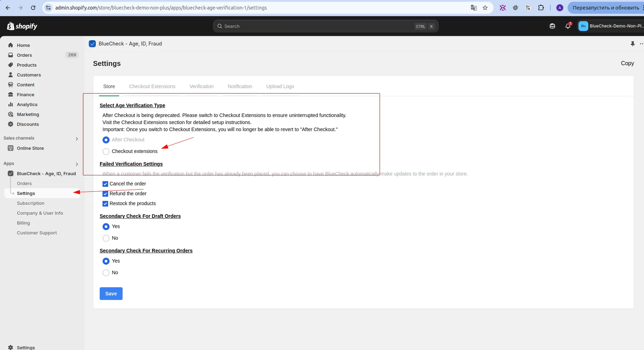
Task: Expand Sales channels chevron
Action: 77,139
